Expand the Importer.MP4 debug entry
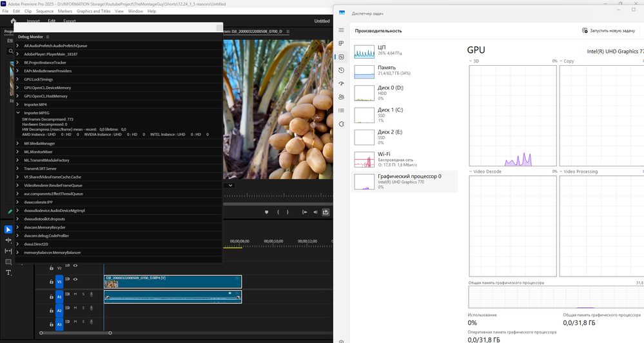 click(x=18, y=104)
